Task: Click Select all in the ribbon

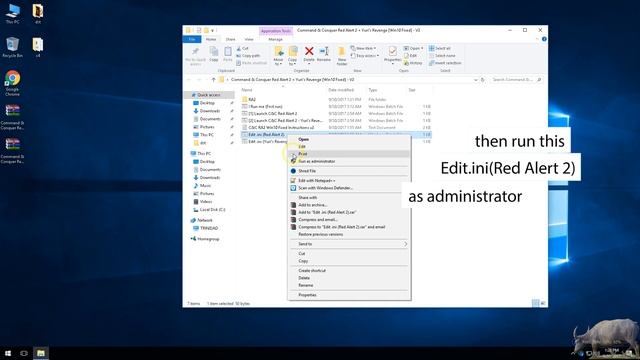Action: (x=440, y=48)
